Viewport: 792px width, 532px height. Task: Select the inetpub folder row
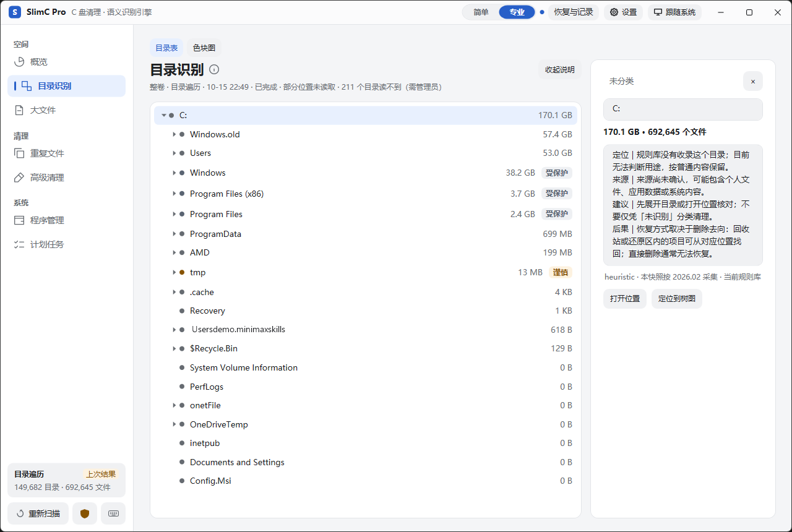tap(366, 443)
